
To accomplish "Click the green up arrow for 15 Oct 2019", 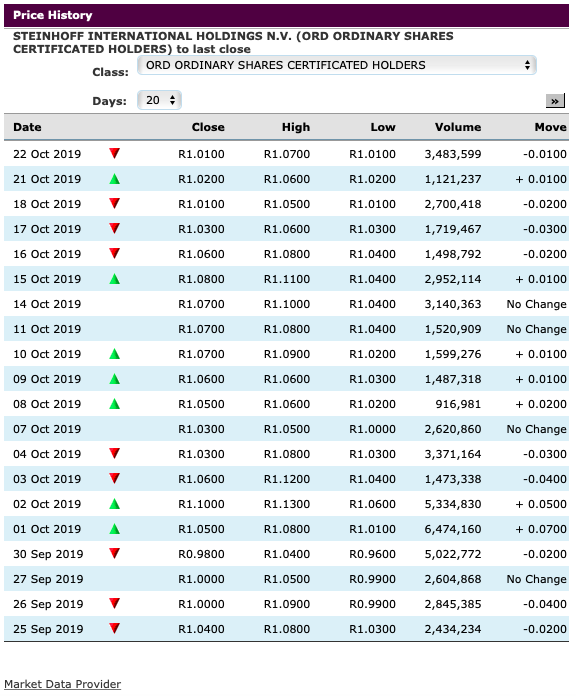I will (114, 279).
